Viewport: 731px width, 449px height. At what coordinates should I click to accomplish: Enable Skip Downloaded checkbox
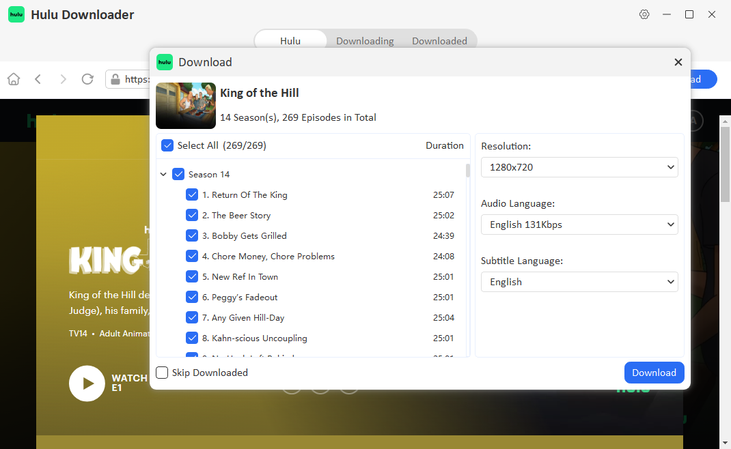[162, 373]
